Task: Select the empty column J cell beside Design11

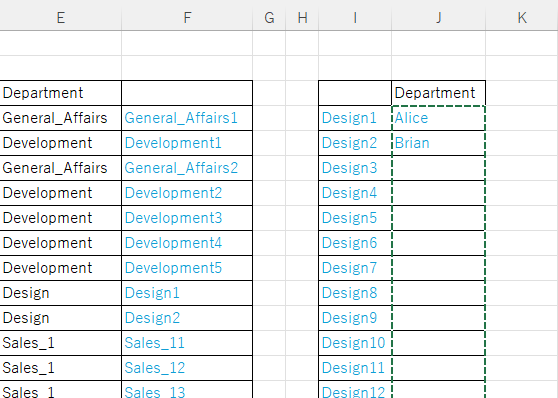Action: 438,367
